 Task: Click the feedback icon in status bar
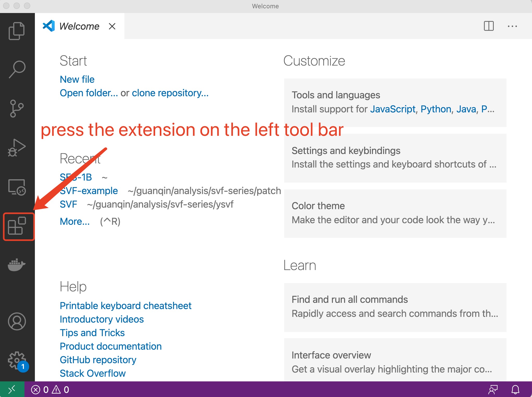coord(493,389)
